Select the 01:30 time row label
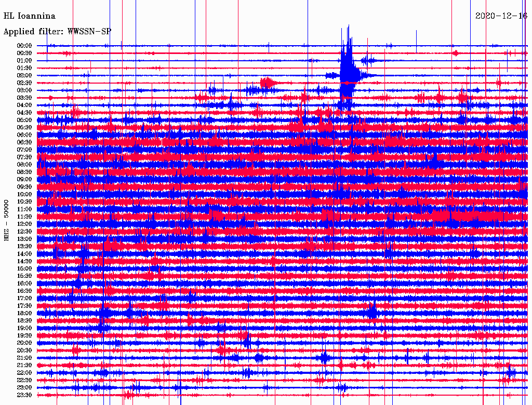The width and height of the screenshot is (532, 405). 24,68
